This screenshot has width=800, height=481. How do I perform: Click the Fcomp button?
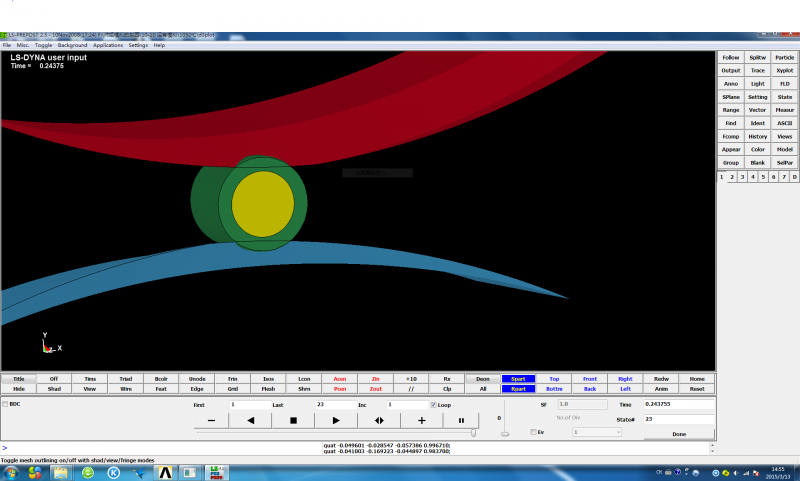click(731, 136)
